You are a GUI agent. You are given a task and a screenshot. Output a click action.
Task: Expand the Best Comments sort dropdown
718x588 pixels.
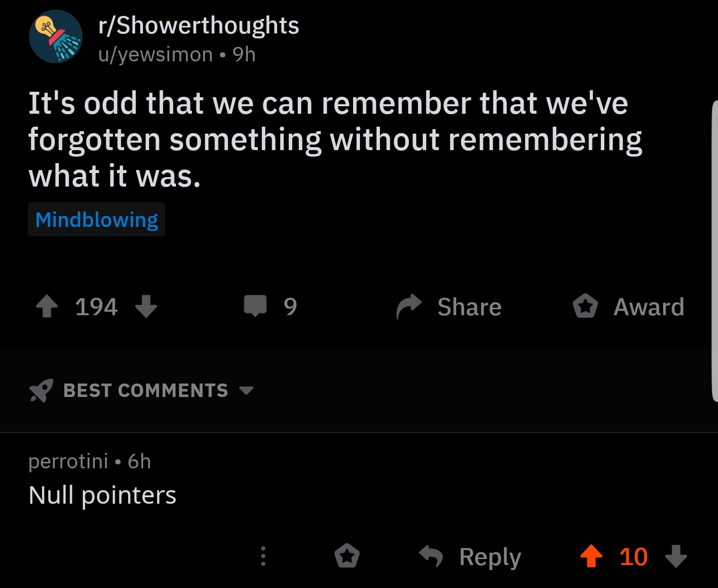tap(246, 391)
